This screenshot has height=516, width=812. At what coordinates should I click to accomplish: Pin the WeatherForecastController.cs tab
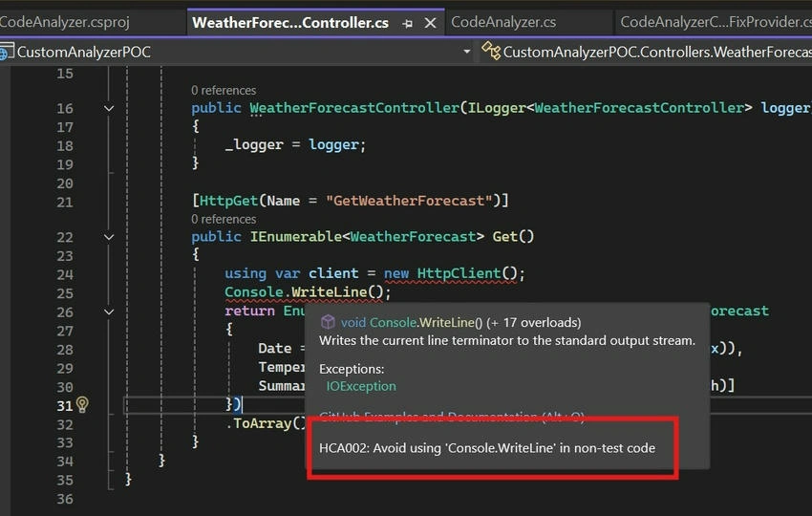coord(408,23)
